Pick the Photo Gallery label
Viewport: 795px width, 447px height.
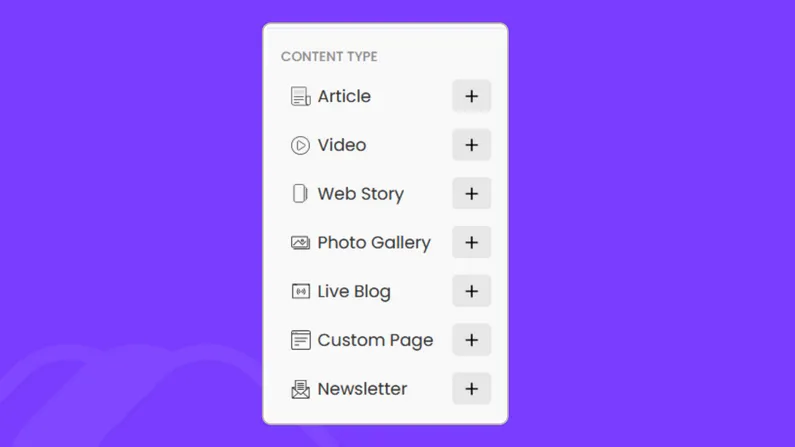click(374, 243)
